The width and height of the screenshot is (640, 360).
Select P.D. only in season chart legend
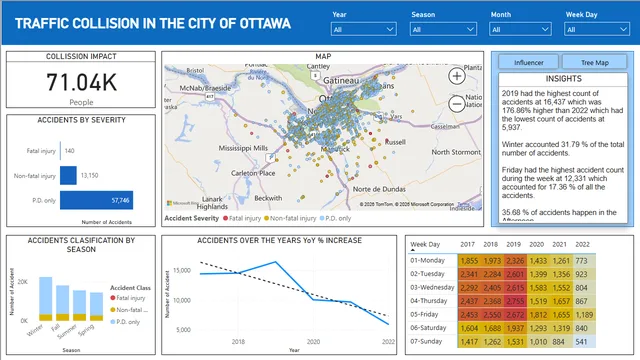125,322
